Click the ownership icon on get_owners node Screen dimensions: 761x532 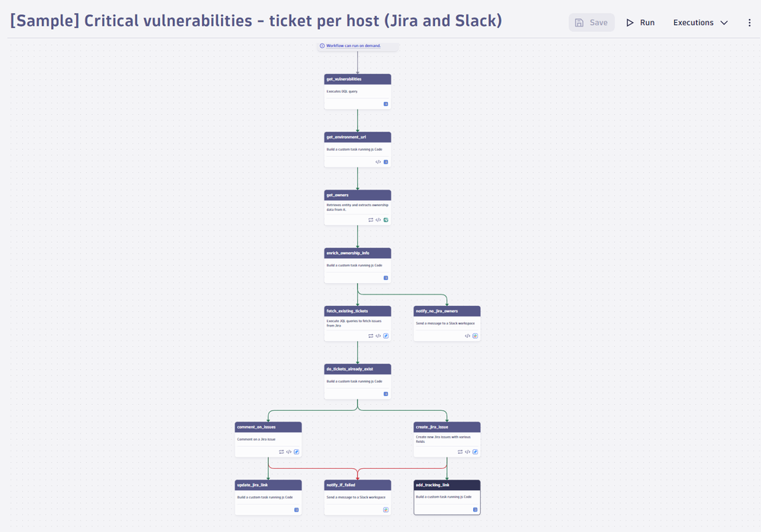tap(386, 220)
